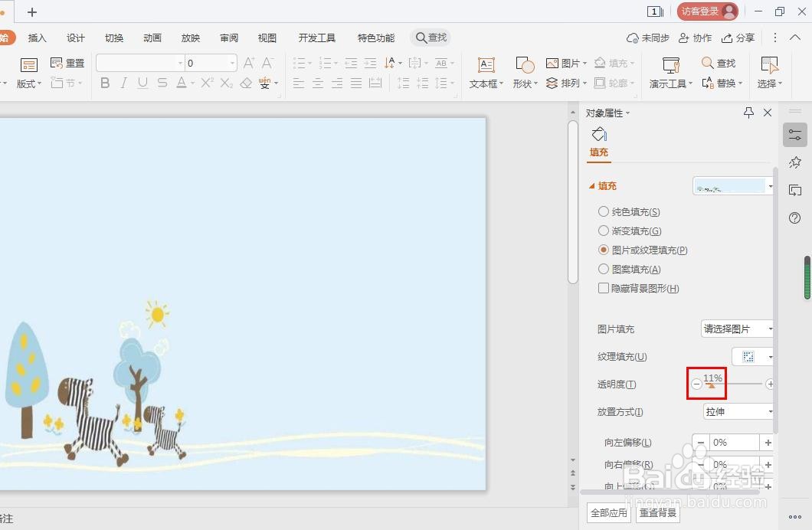Click Apply to All (全部应用) button
This screenshot has width=812, height=530.
pyautogui.click(x=608, y=513)
